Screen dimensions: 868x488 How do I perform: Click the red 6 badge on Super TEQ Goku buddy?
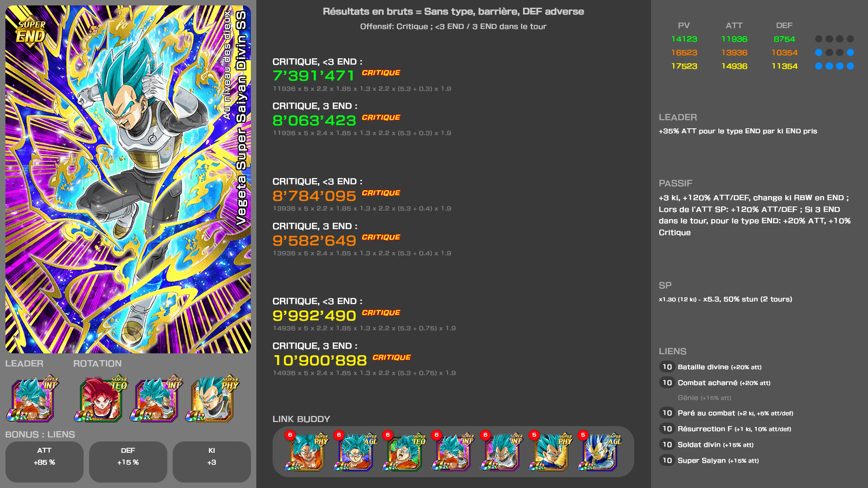pos(388,435)
